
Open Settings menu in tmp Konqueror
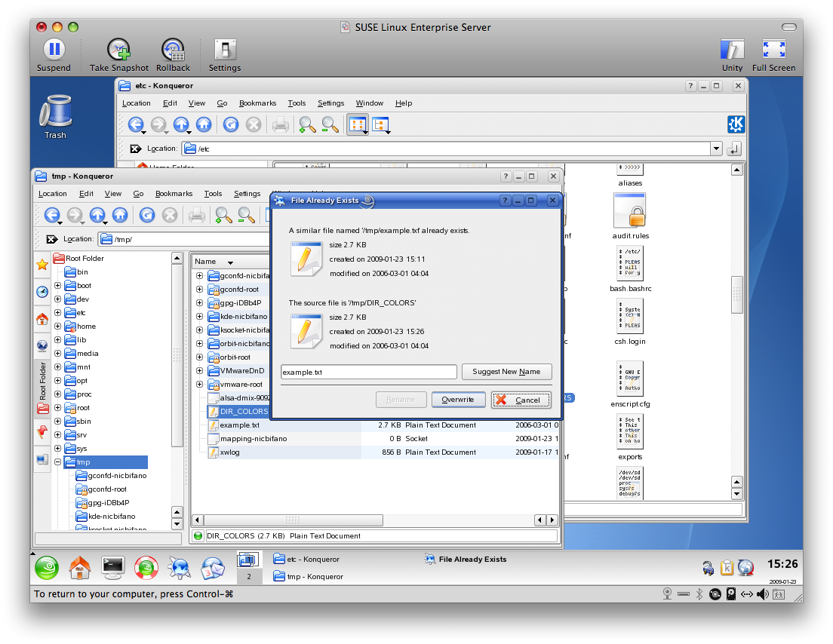(x=247, y=194)
